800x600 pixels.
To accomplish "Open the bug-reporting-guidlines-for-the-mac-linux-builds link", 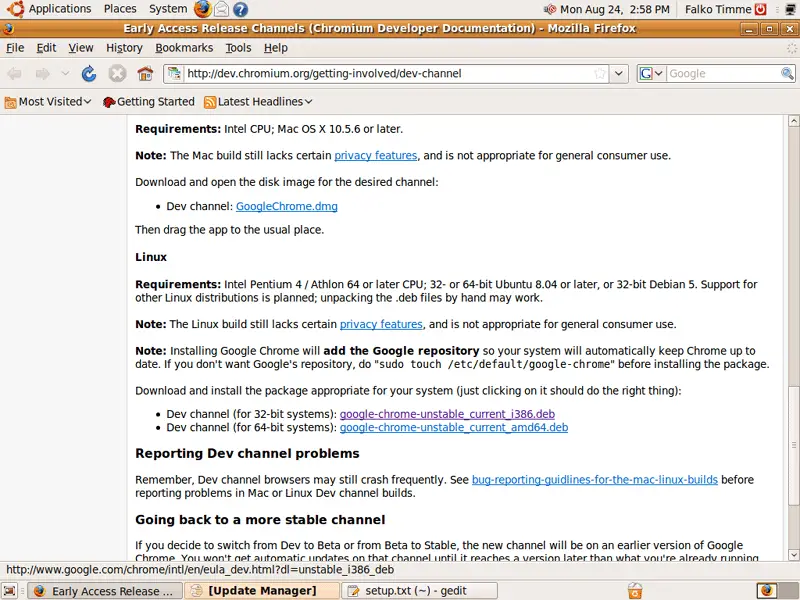I will [594, 480].
